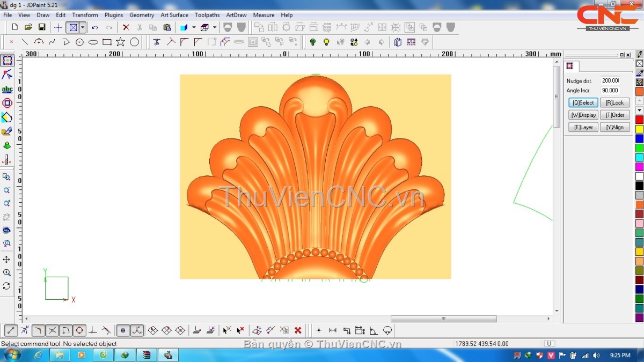Click the Undo arrow in the toolbar
Image resolution: width=644 pixels, height=362 pixels.
coord(95,27)
